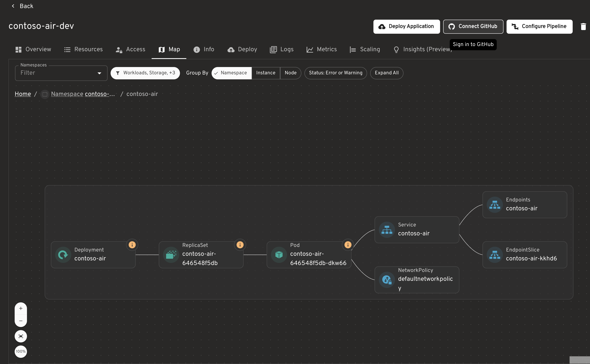The width and height of the screenshot is (590, 364).
Task: Click the fit-to-view icon
Action: pos(21,336)
